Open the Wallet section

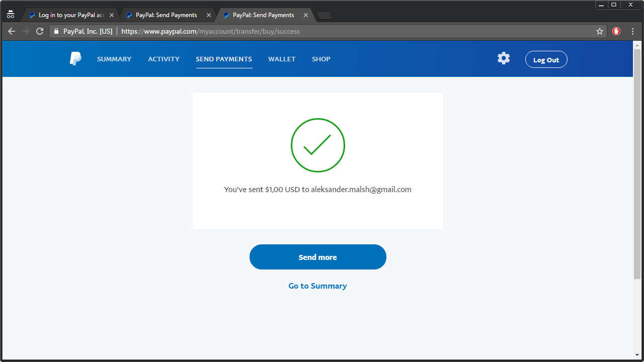[282, 59]
